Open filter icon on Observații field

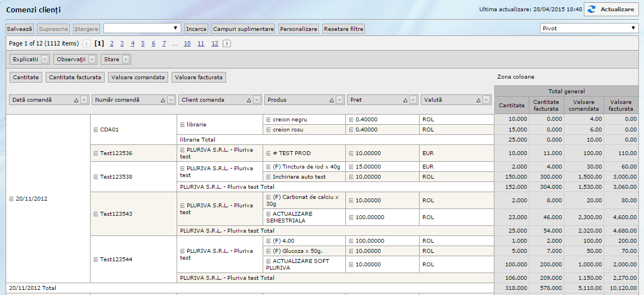click(92, 60)
